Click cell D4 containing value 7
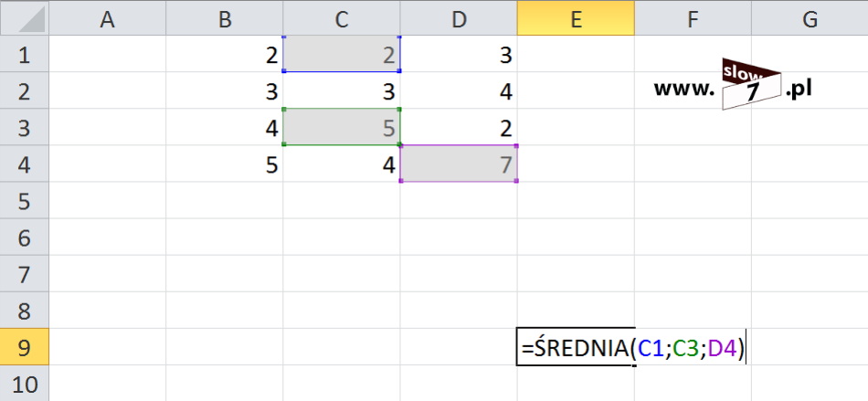Image resolution: width=868 pixels, height=401 pixels. [x=459, y=164]
